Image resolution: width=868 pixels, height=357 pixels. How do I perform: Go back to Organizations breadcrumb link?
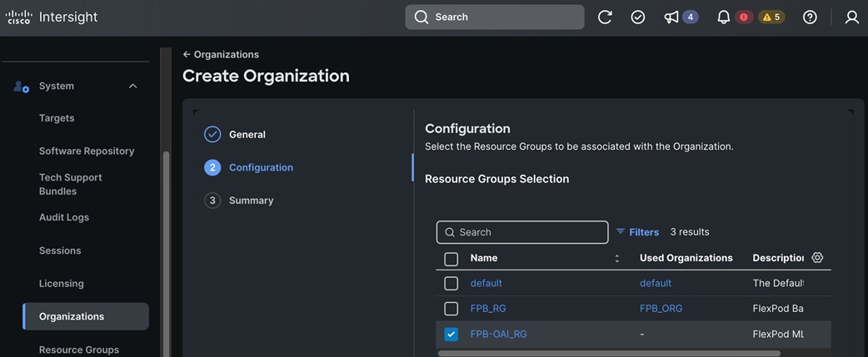(x=221, y=55)
